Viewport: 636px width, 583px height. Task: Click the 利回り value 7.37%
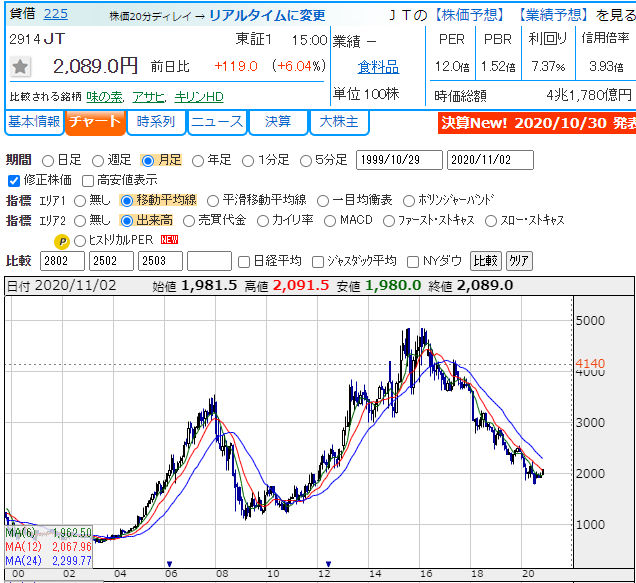pyautogui.click(x=548, y=67)
